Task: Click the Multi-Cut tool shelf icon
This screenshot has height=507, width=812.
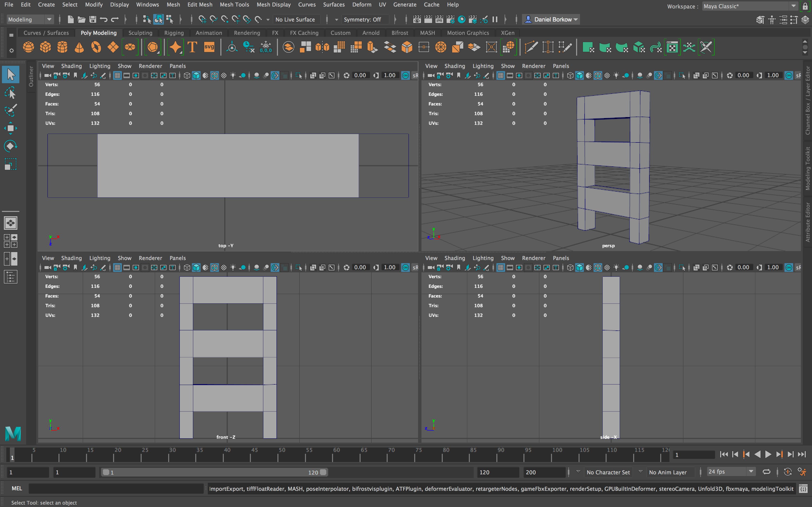Action: pos(531,47)
